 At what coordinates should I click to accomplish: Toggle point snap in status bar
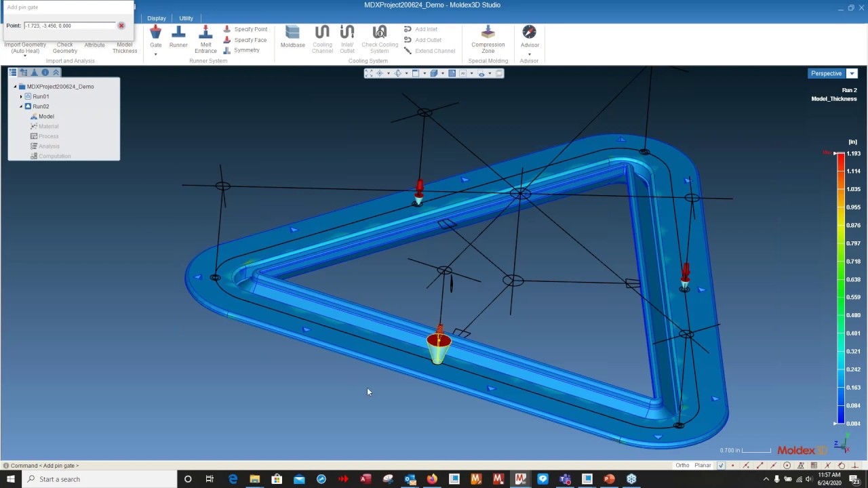tap(732, 466)
